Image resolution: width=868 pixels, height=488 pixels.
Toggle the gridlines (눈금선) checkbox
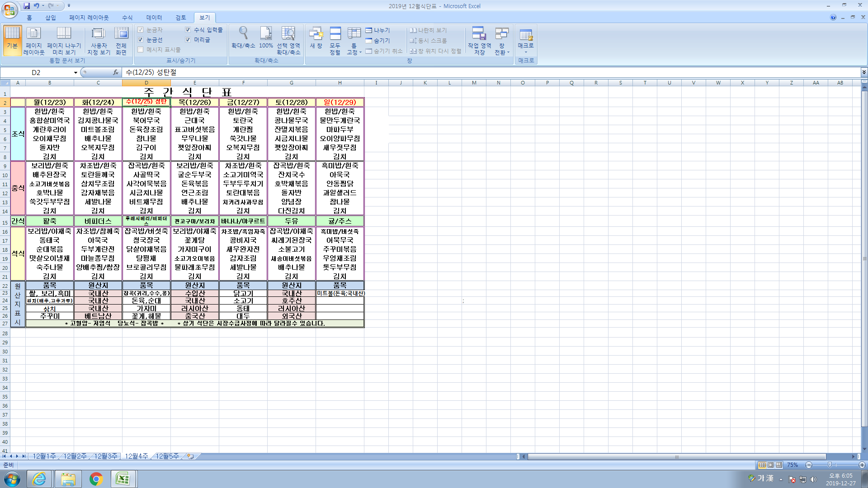tap(141, 40)
